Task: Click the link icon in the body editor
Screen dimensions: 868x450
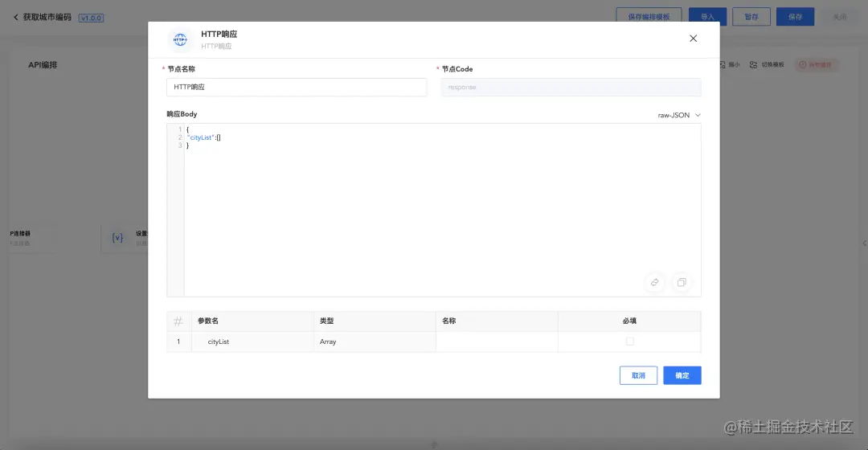Action: [x=655, y=282]
